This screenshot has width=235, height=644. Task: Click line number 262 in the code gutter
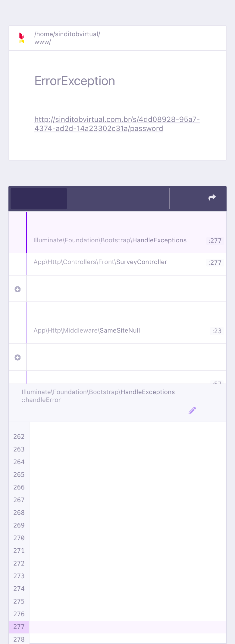pos(19,437)
